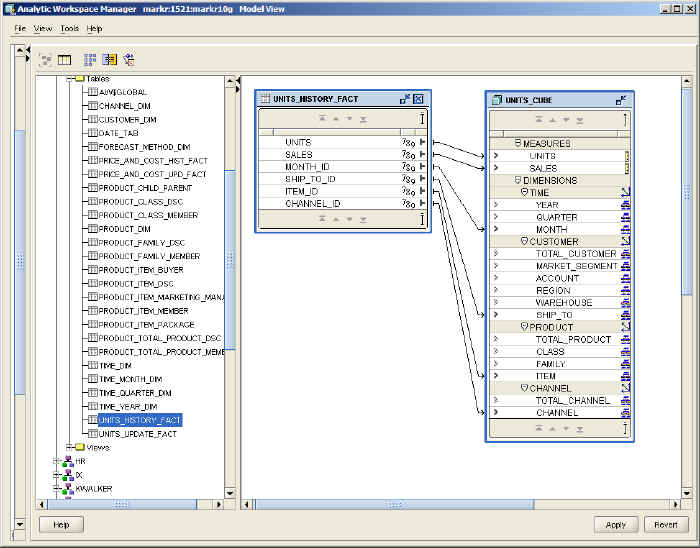Minimize the UNITS_HISTORY_FACT box via its collapse icon
Screen dimensions: 700x548
coord(404,99)
